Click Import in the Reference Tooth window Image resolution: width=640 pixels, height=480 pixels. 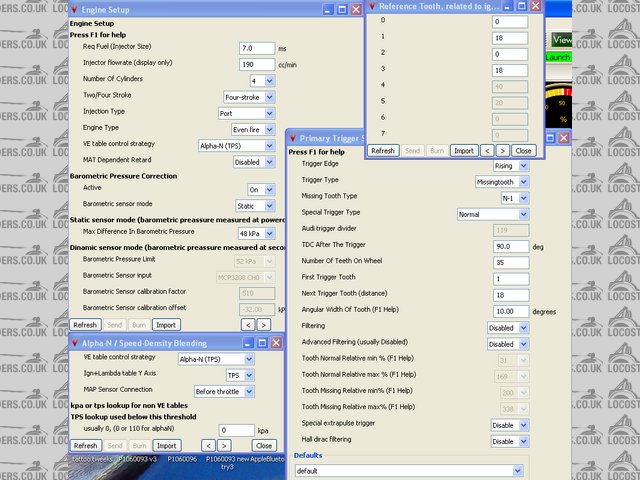point(463,150)
